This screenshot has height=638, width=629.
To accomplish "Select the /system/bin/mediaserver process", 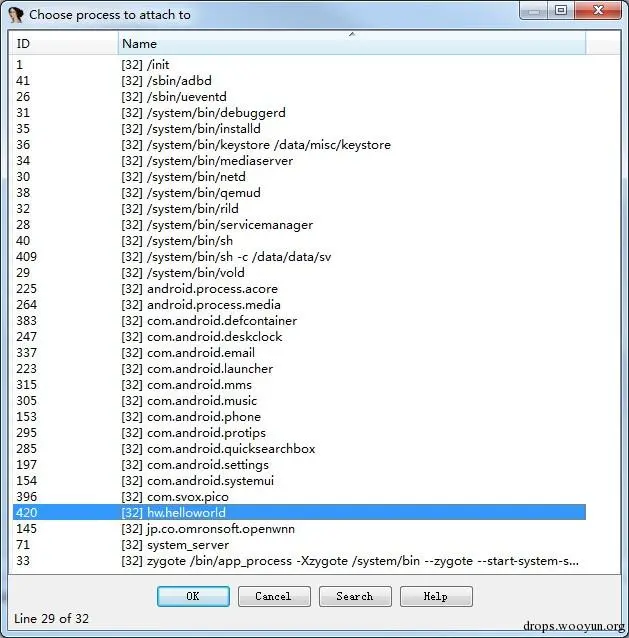I will (x=299, y=161).
